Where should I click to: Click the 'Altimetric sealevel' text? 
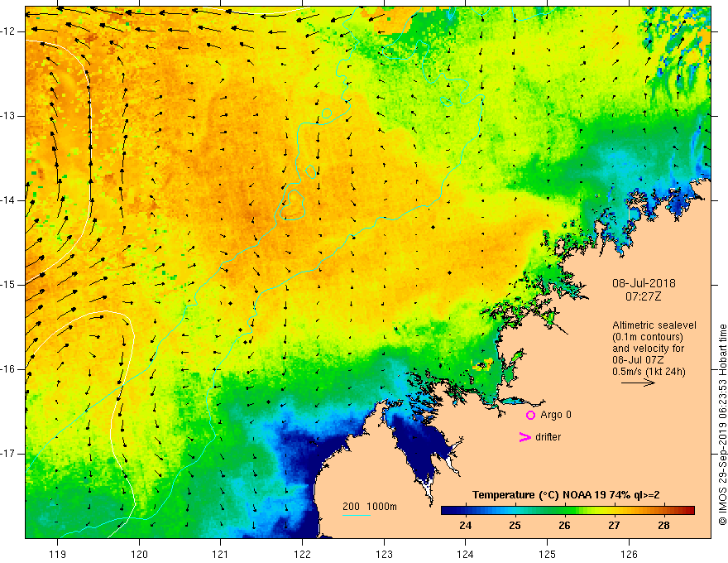tap(654, 325)
